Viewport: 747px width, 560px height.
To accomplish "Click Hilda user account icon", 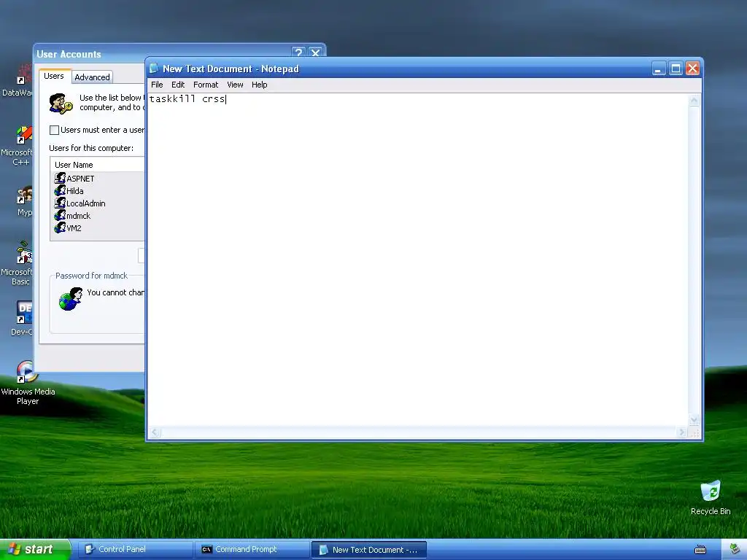I will (60, 190).
